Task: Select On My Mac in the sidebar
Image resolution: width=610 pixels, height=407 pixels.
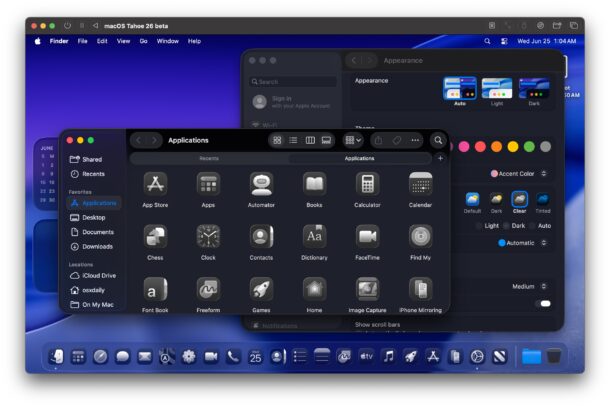Action: (x=93, y=305)
